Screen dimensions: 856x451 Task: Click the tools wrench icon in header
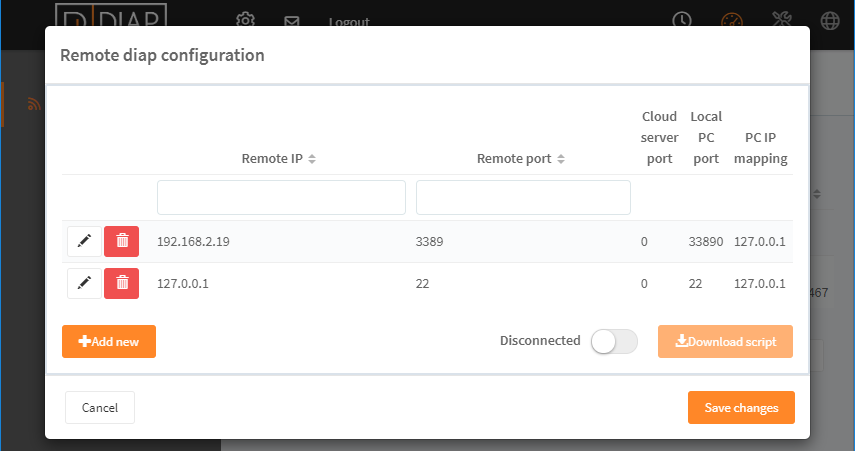[782, 19]
